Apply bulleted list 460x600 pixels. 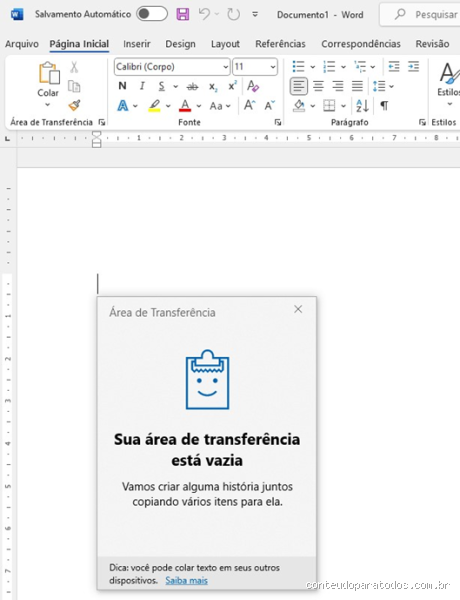(299, 67)
